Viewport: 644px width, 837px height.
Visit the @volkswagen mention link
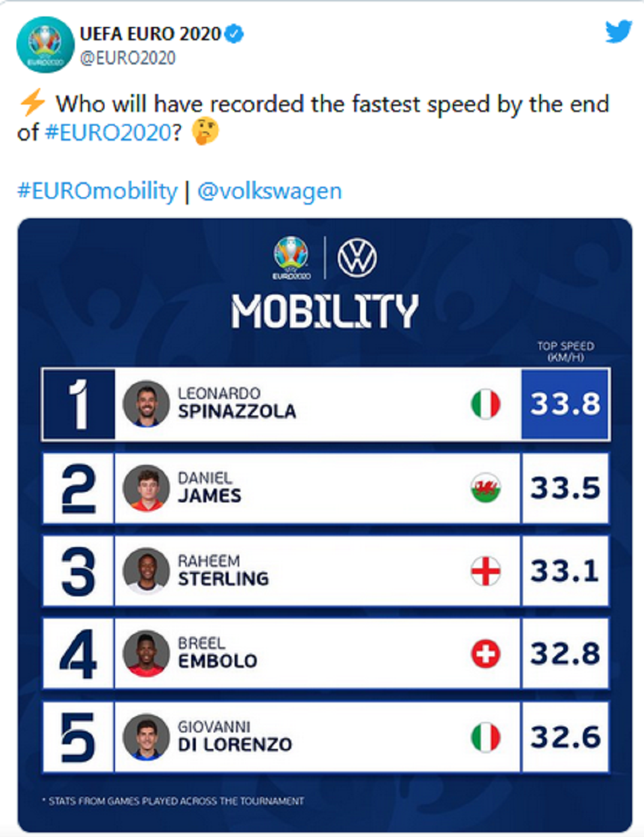(269, 191)
